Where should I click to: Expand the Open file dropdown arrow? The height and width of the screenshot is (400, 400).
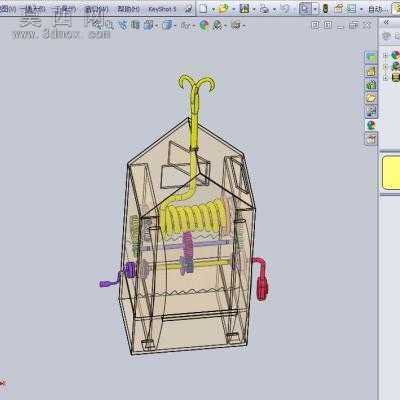click(234, 9)
